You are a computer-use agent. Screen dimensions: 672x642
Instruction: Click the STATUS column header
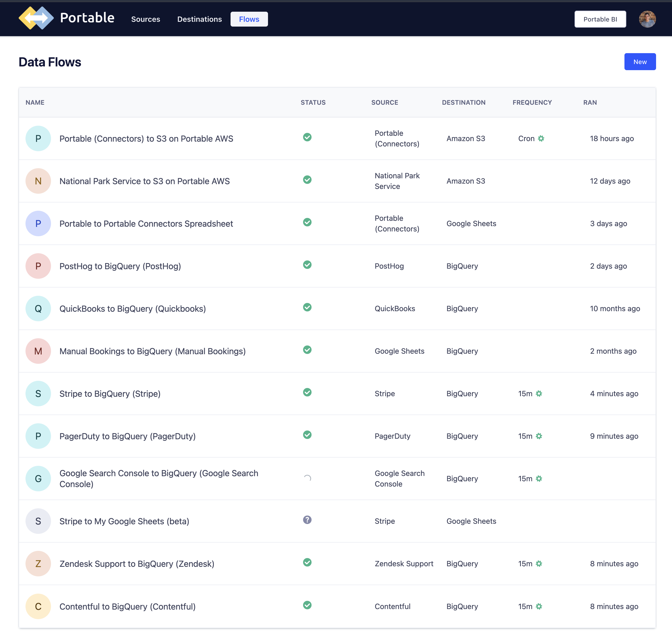point(313,102)
